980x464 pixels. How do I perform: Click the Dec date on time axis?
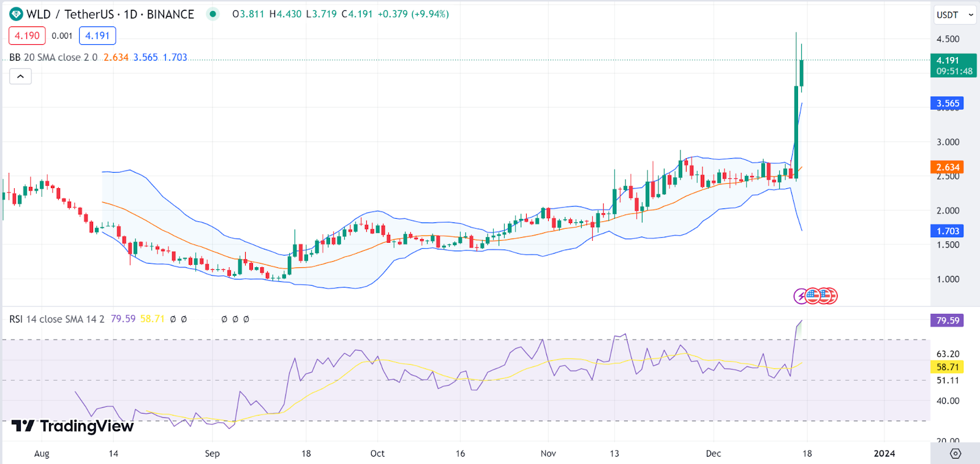[x=713, y=454]
